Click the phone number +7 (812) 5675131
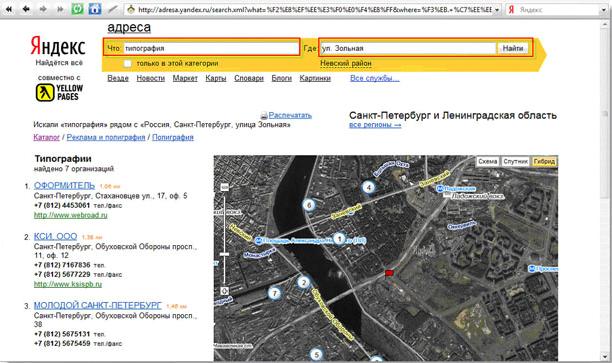This screenshot has width=612, height=363. (62, 334)
